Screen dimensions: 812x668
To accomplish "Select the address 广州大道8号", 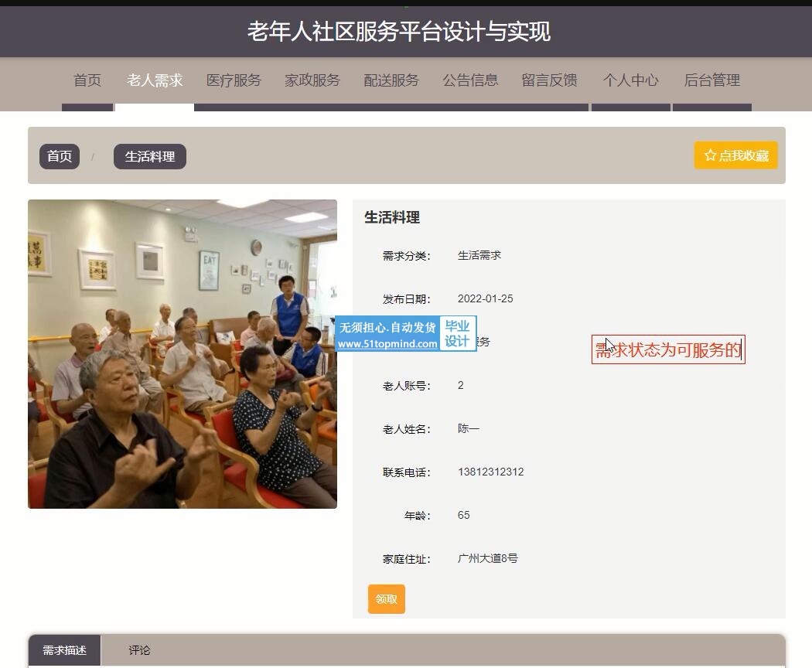I will tap(487, 558).
